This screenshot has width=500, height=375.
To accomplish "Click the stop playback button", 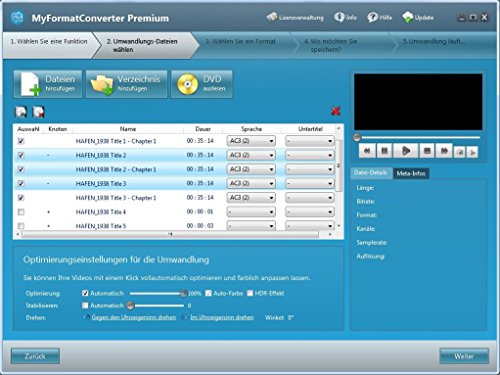I will click(427, 151).
